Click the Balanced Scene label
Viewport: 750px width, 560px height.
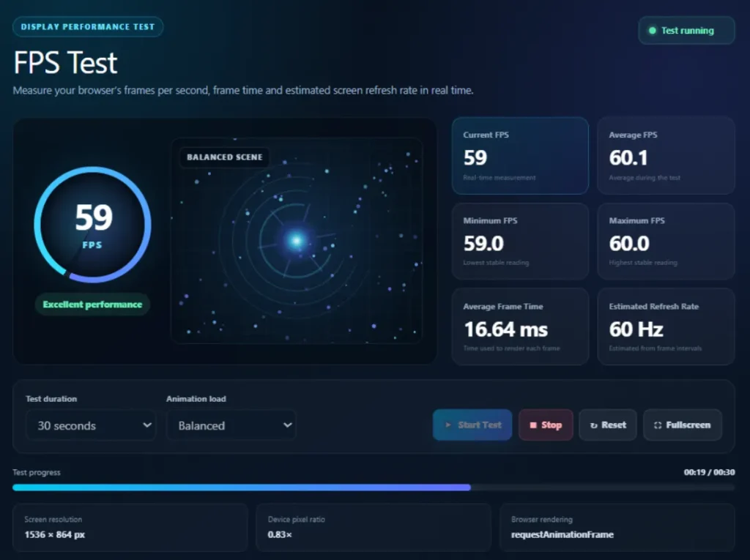[224, 157]
